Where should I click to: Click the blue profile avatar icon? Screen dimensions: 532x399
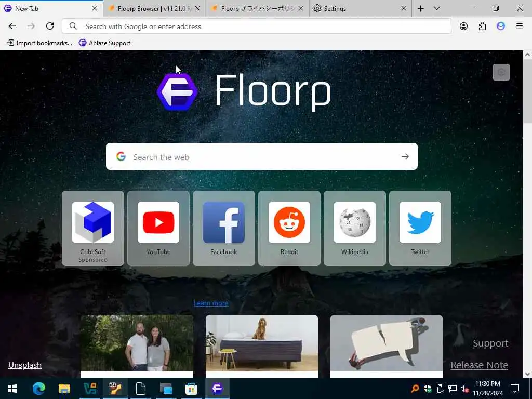(x=501, y=26)
